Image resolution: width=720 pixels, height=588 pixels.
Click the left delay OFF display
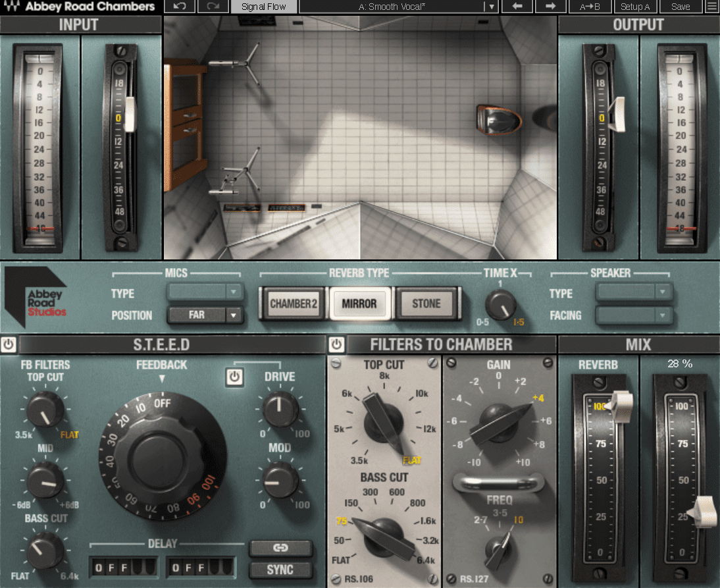[x=124, y=568]
